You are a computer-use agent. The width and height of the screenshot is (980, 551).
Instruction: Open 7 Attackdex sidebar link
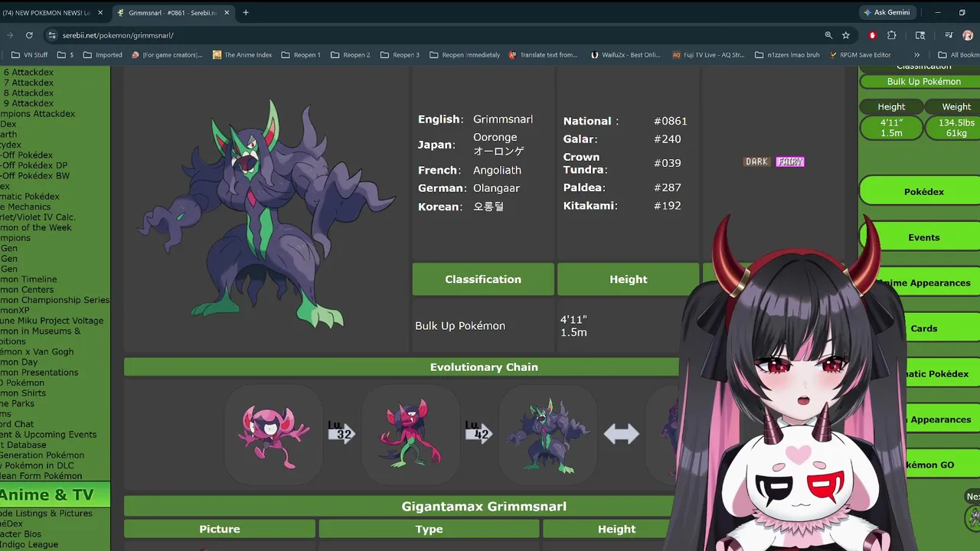(x=28, y=83)
